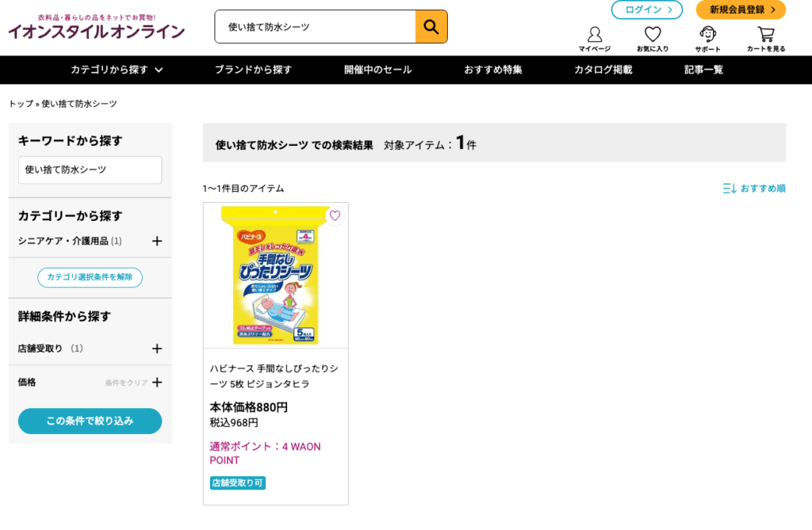
Task: Open favorites heart icon (お気に入り)
Action: 653,40
